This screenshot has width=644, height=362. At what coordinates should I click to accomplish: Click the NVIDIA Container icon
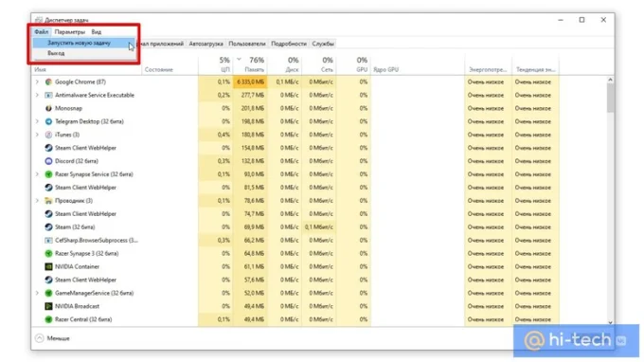point(48,266)
